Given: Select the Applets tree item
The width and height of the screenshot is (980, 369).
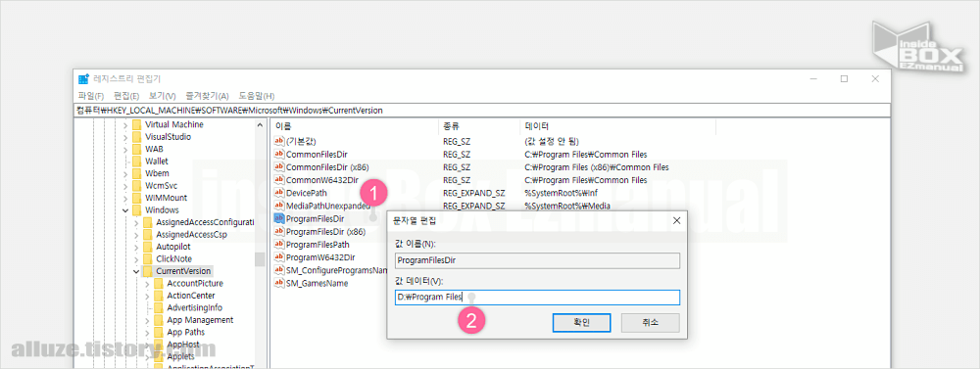Looking at the screenshot, I should pos(180,356).
